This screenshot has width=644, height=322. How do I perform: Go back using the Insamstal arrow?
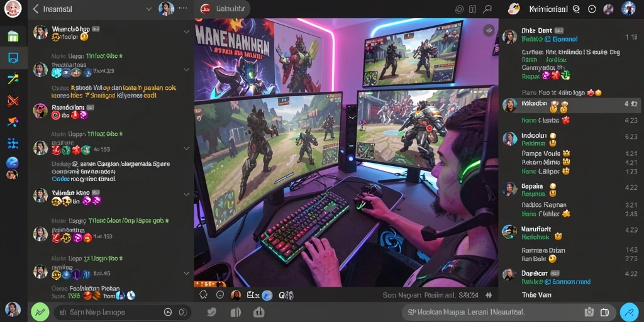[36, 9]
